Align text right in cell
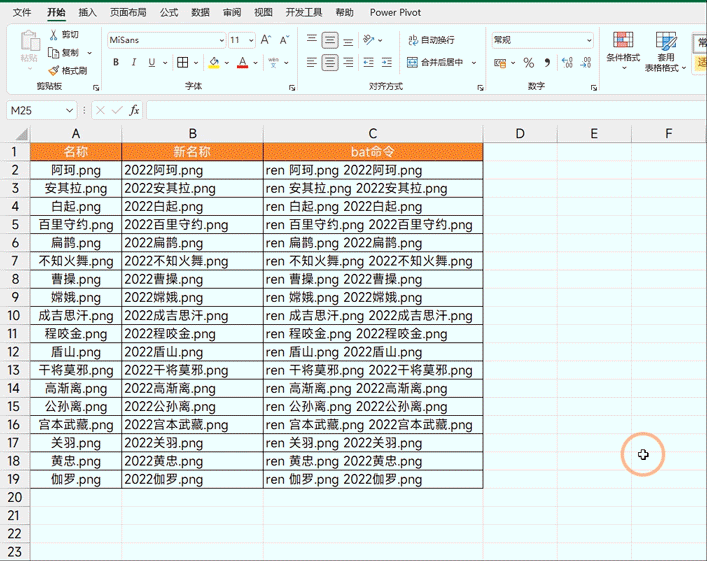This screenshot has width=707, height=561. click(x=348, y=62)
